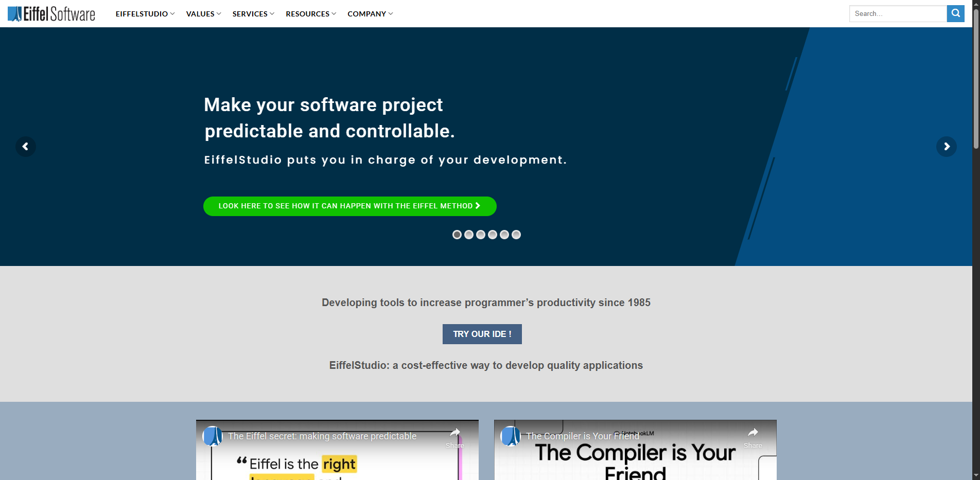Screen dimensions: 980x480
Task: Expand the SERVICES menu
Action: click(253, 14)
